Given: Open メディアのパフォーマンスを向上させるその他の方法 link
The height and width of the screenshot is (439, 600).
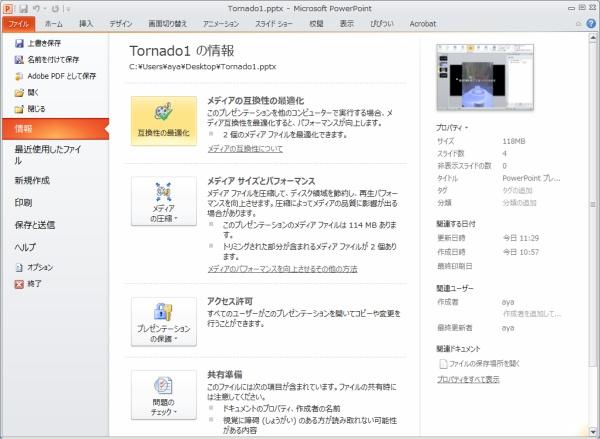Looking at the screenshot, I should click(x=282, y=269).
